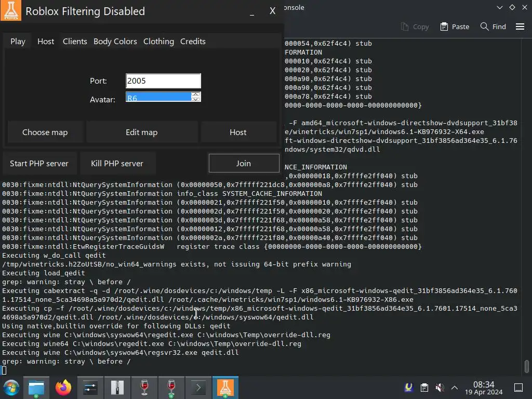532x399 pixels.
Task: Click 'Executing w_do_call qedit' terminal line
Action: [x=54, y=255]
